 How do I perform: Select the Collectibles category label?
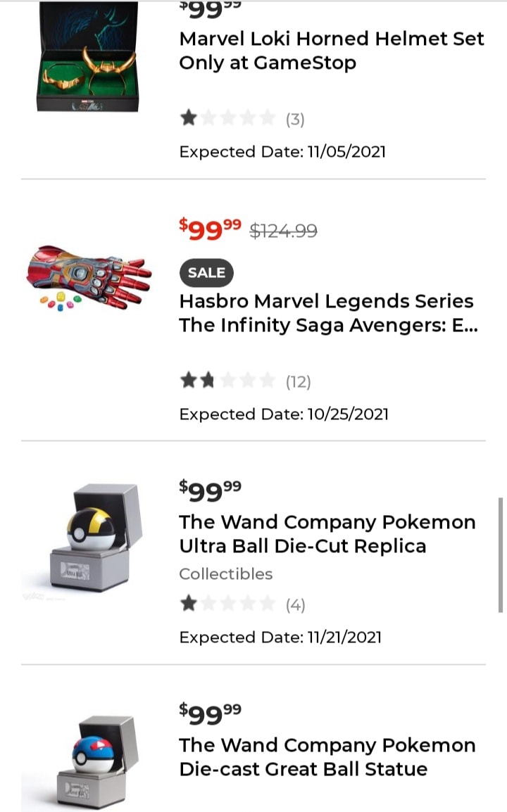click(225, 573)
